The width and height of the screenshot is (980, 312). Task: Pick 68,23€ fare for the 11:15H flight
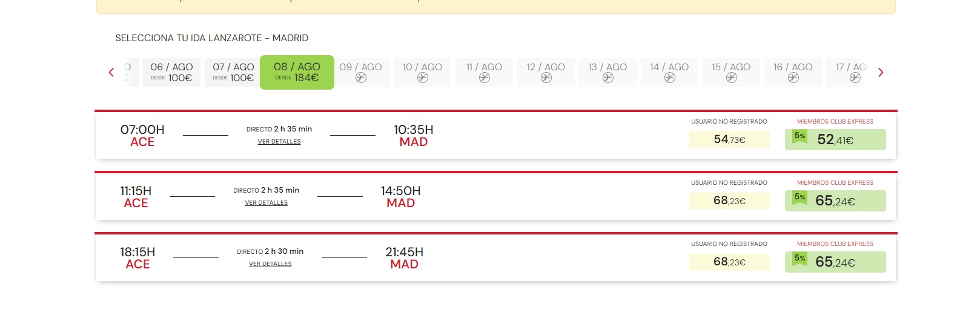click(729, 201)
